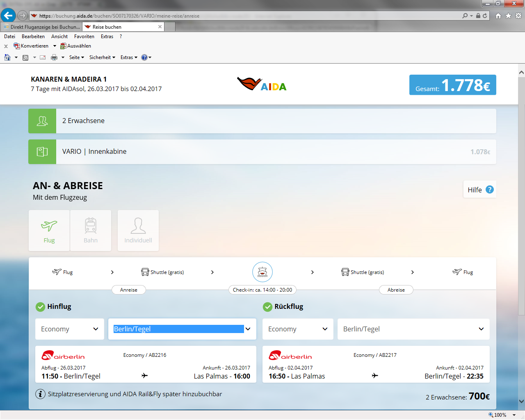Click the browser address bar
Screen dimensions: 525x420
coord(246,16)
